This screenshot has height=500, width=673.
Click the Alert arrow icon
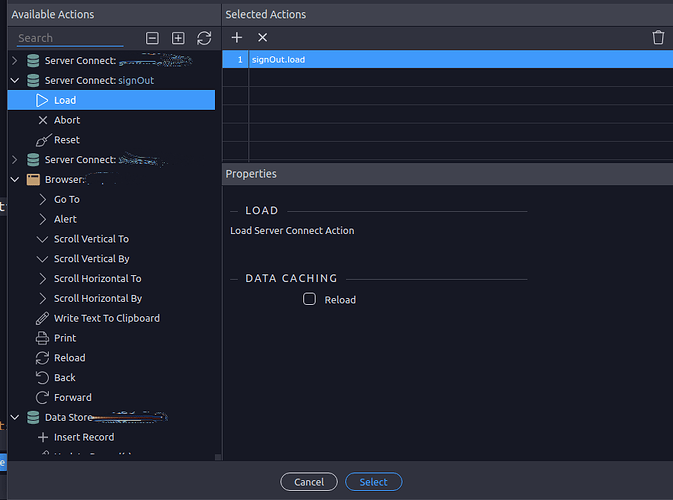[x=42, y=219]
